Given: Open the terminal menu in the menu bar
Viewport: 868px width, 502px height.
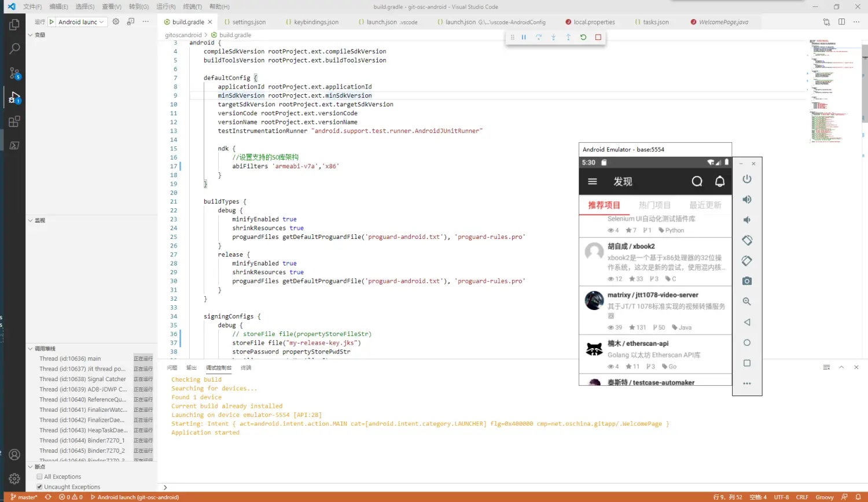Looking at the screenshot, I should click(192, 7).
